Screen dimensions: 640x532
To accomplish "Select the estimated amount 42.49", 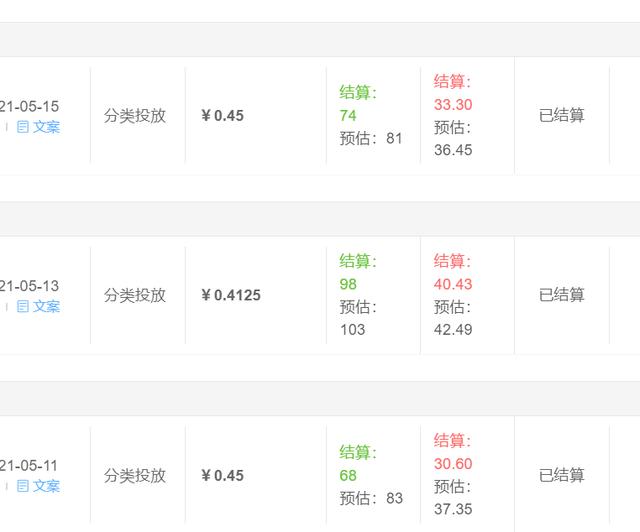I will coord(453,329).
